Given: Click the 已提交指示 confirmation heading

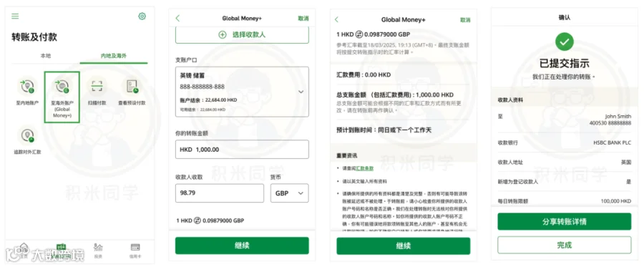Looking at the screenshot, I should click(565, 64).
